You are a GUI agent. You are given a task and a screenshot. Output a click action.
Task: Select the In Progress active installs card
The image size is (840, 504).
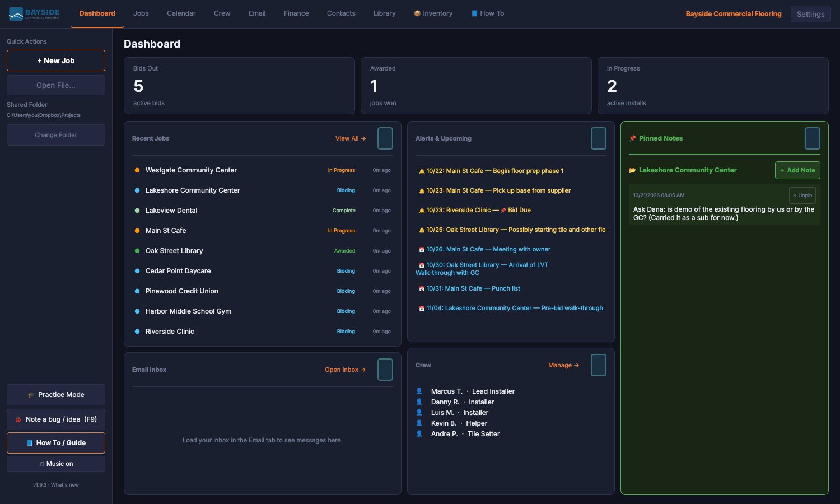point(713,86)
